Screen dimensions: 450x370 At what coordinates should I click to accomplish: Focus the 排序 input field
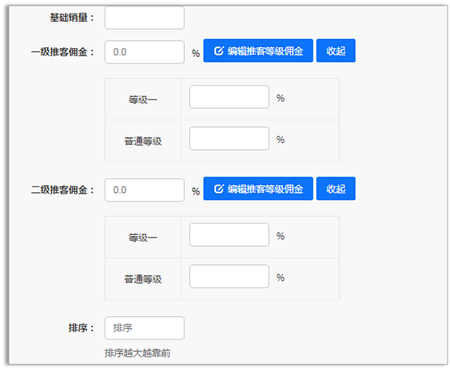144,328
